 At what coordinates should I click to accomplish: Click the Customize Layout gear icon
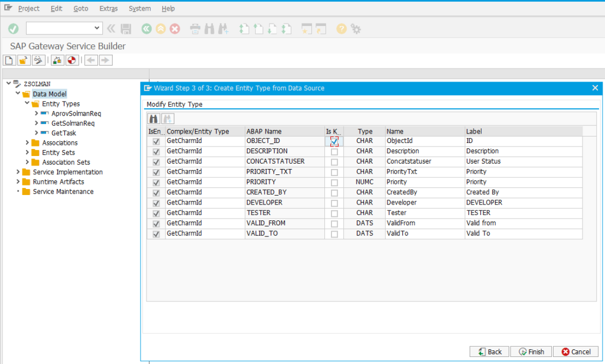[x=356, y=28]
